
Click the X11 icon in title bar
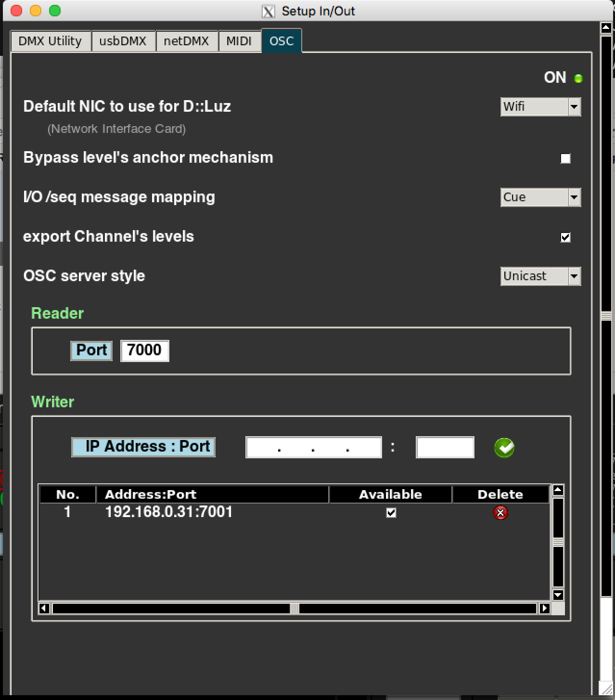(269, 11)
